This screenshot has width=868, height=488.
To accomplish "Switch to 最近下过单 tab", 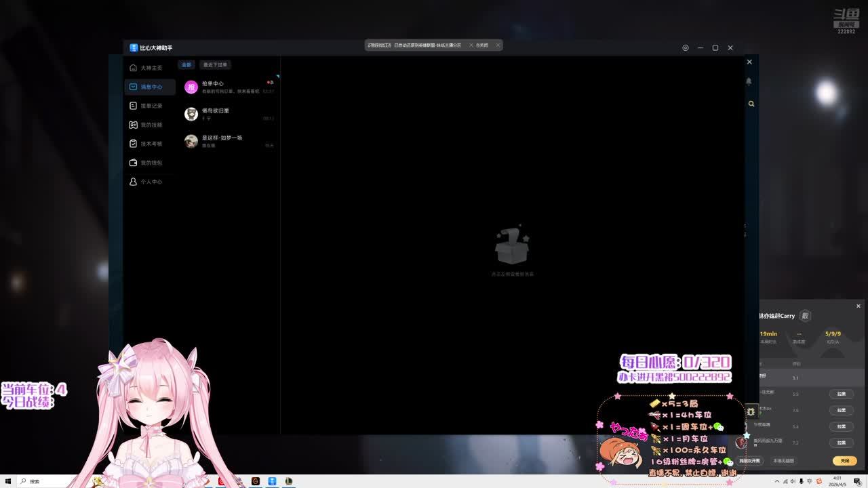I will [x=215, y=65].
